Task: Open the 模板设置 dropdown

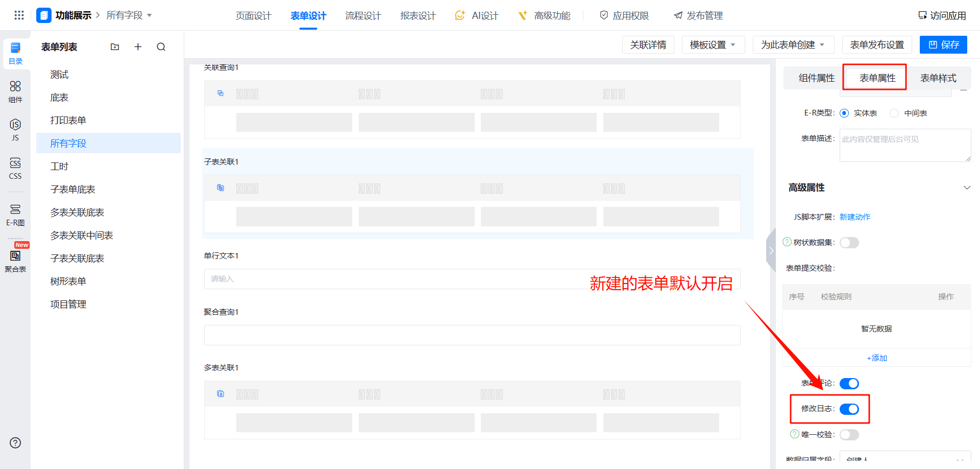Action: pyautogui.click(x=713, y=45)
